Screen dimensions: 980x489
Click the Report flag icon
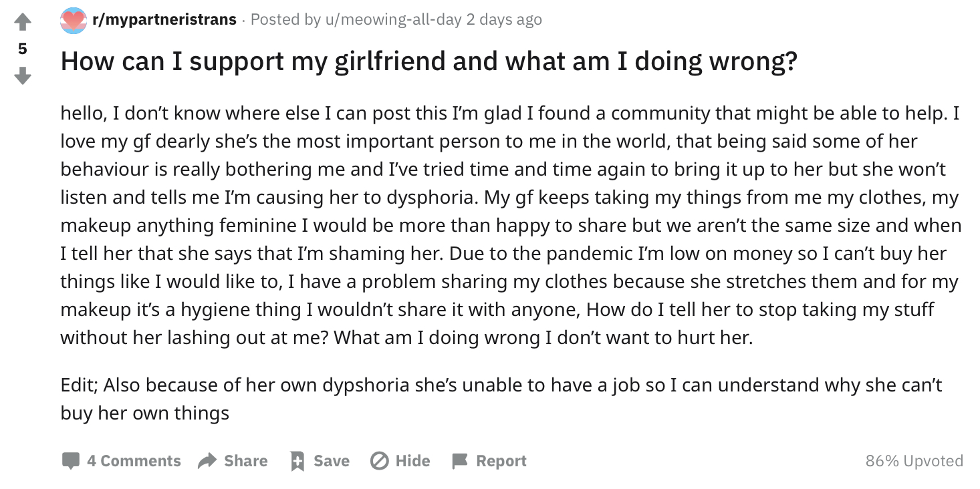pos(460,461)
